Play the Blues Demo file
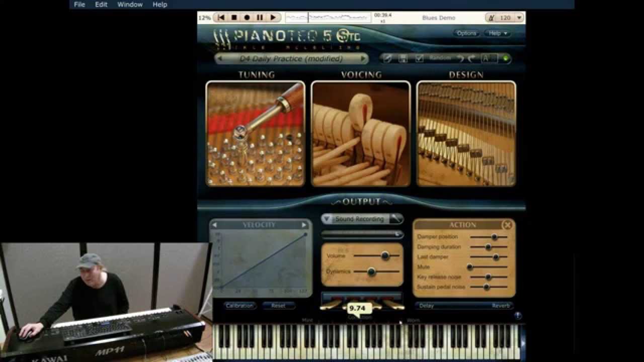 (273, 18)
